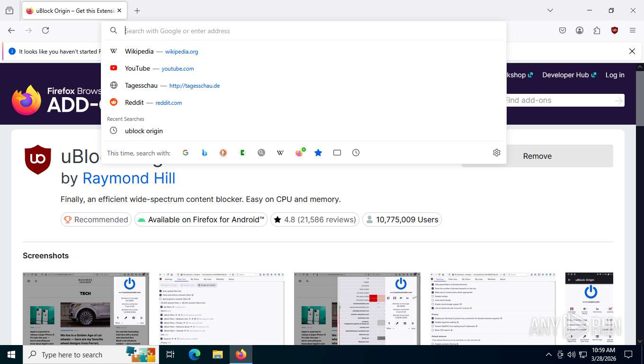Search in history via clock icon
Viewport: 644px width, 364px height.
click(x=356, y=153)
